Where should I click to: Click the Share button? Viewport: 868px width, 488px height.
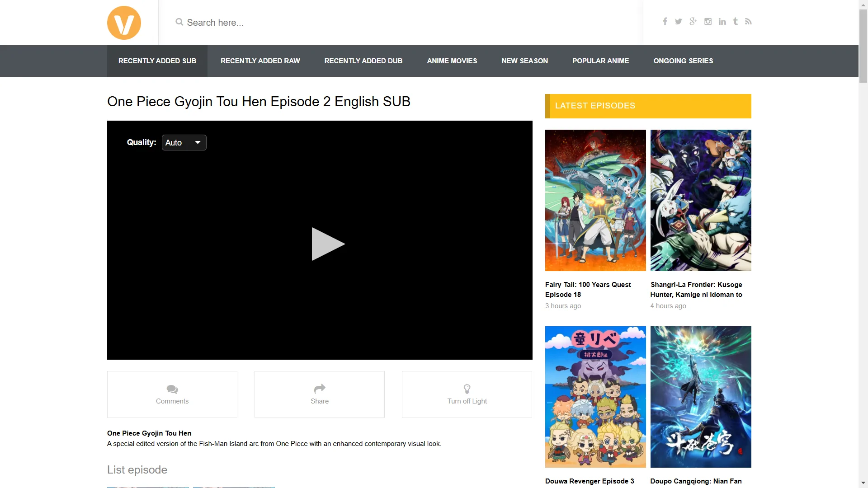coord(319,394)
